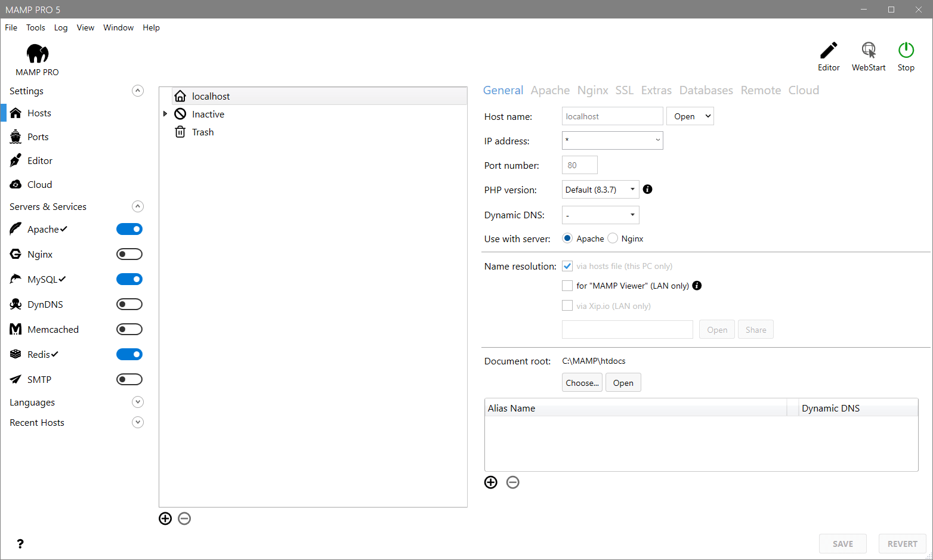This screenshot has width=933, height=560.
Task: Switch to the Extras tab
Action: click(x=656, y=91)
